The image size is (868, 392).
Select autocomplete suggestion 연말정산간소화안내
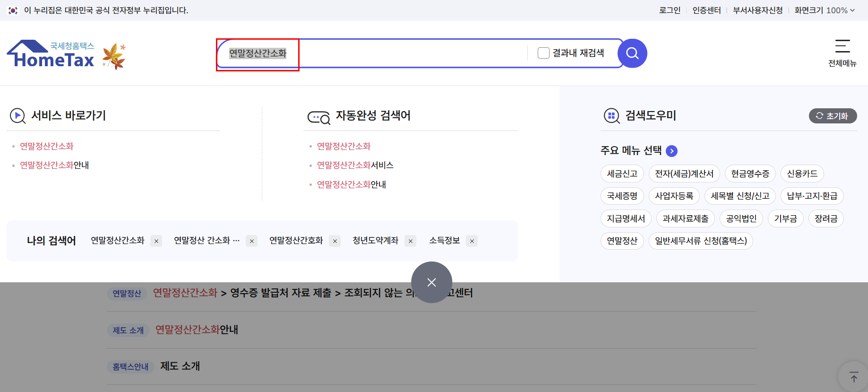tap(351, 184)
